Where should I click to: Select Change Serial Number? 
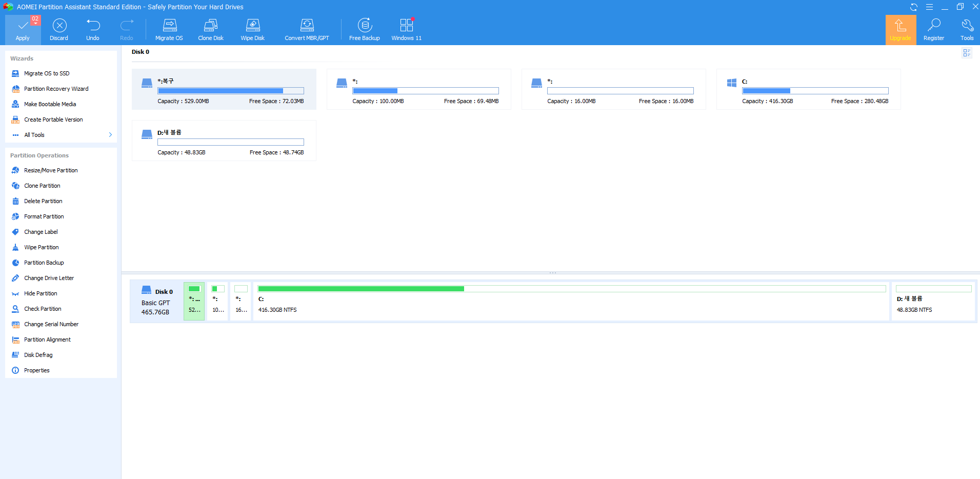[51, 324]
